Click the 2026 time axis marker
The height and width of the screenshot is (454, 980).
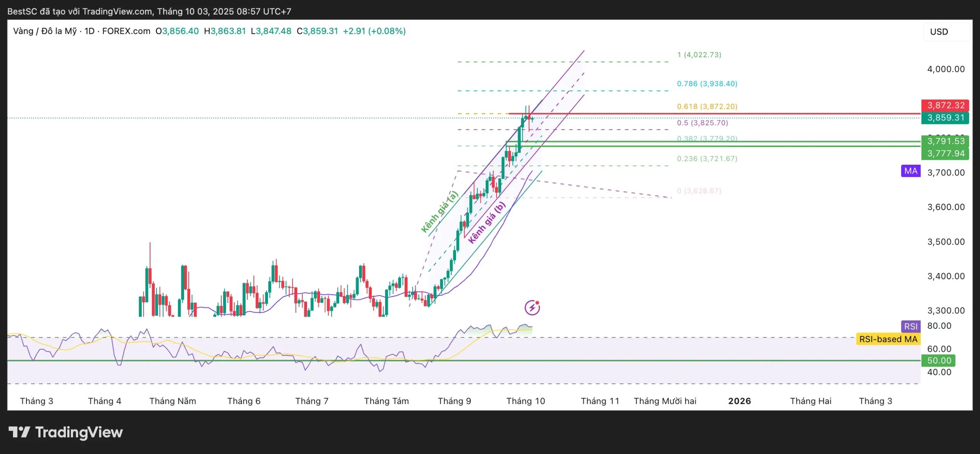click(x=739, y=401)
